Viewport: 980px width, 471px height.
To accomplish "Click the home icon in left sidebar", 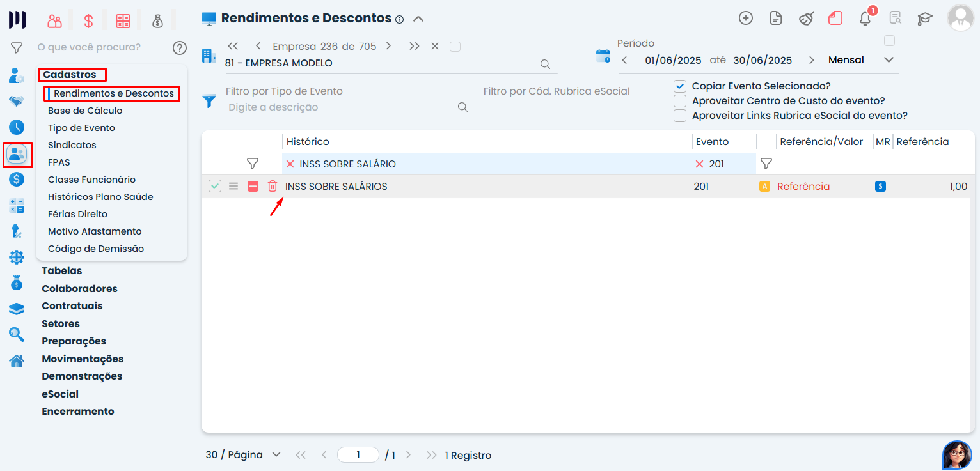I will (17, 360).
